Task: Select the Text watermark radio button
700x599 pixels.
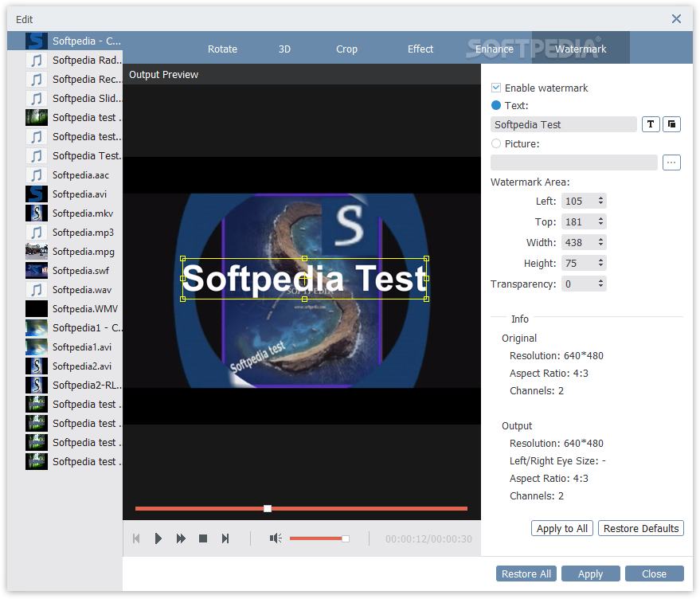Action: pyautogui.click(x=495, y=105)
